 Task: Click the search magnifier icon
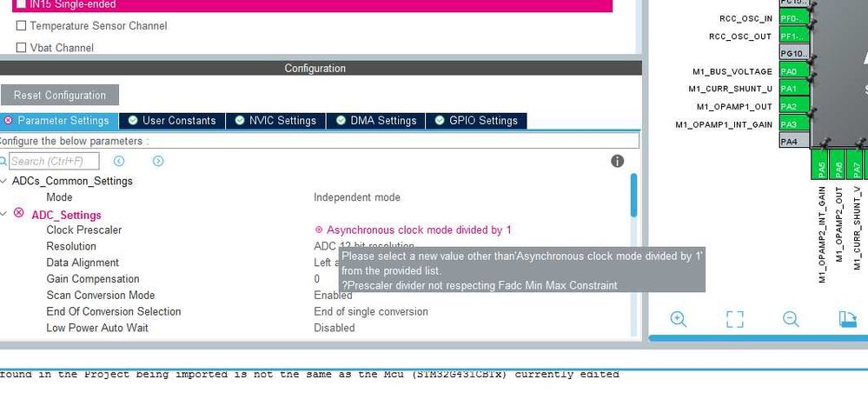tap(3, 161)
